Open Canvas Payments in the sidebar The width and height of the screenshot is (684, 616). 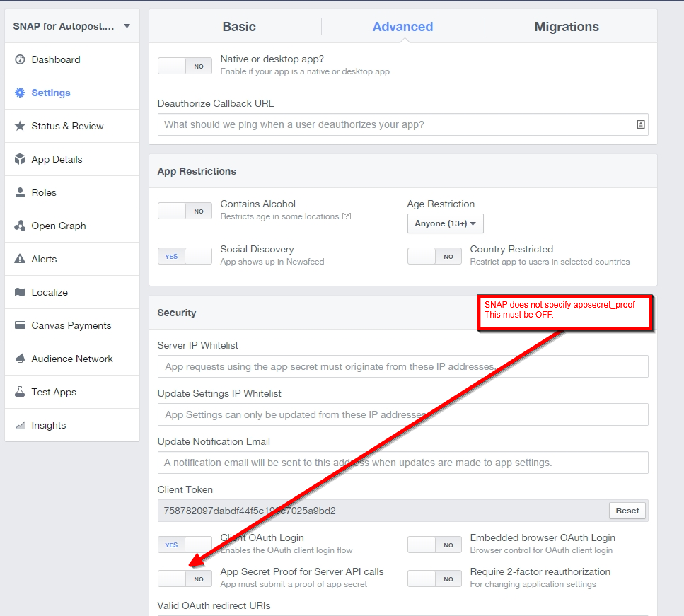pos(72,325)
